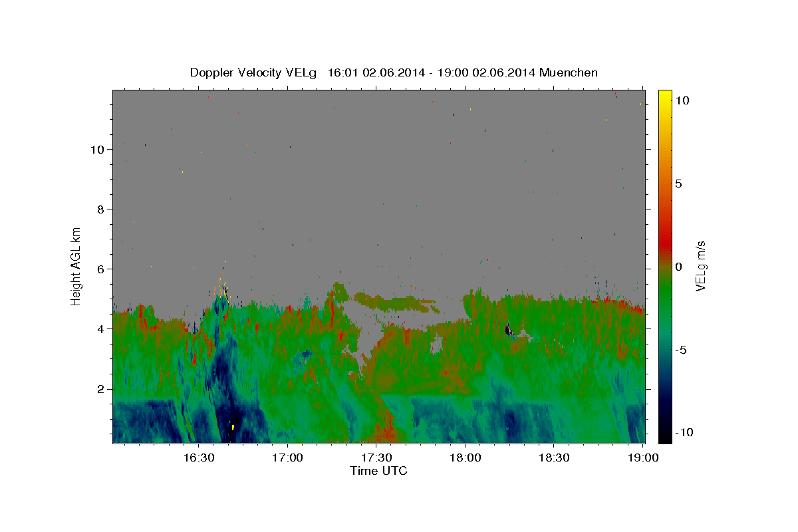Click the '17:00' time axis label
The width and height of the screenshot is (798, 532).
click(287, 458)
